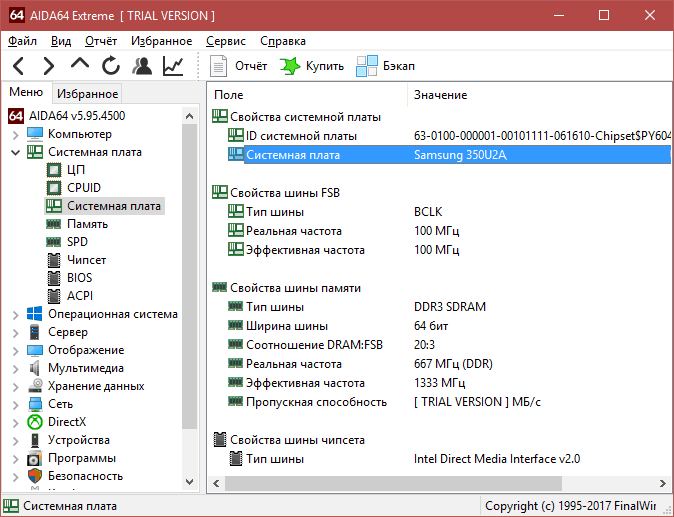Click the Операционная система Windows logo icon

[x=35, y=314]
